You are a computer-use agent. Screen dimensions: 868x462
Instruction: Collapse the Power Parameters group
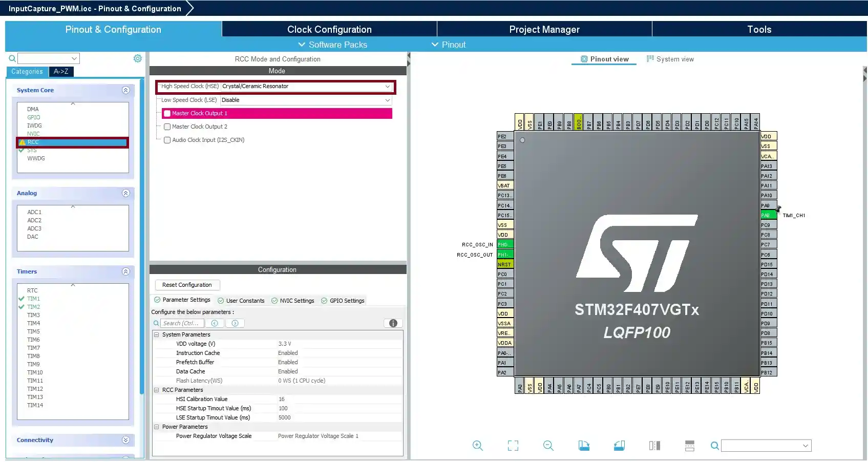(157, 427)
